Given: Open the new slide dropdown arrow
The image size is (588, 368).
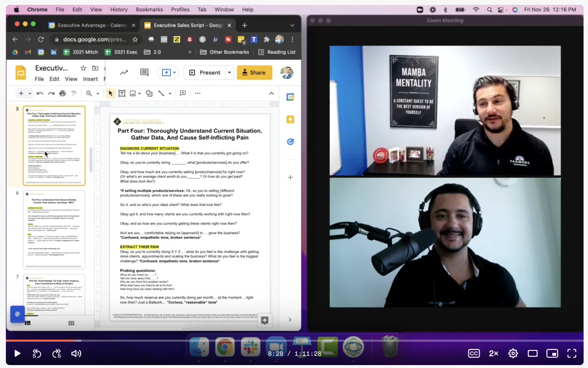Looking at the screenshot, I should point(30,93).
